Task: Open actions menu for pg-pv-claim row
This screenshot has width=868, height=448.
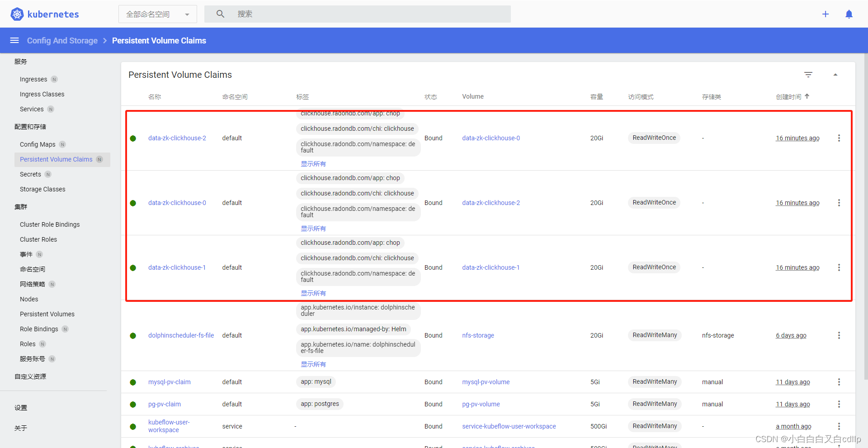Action: click(x=839, y=404)
